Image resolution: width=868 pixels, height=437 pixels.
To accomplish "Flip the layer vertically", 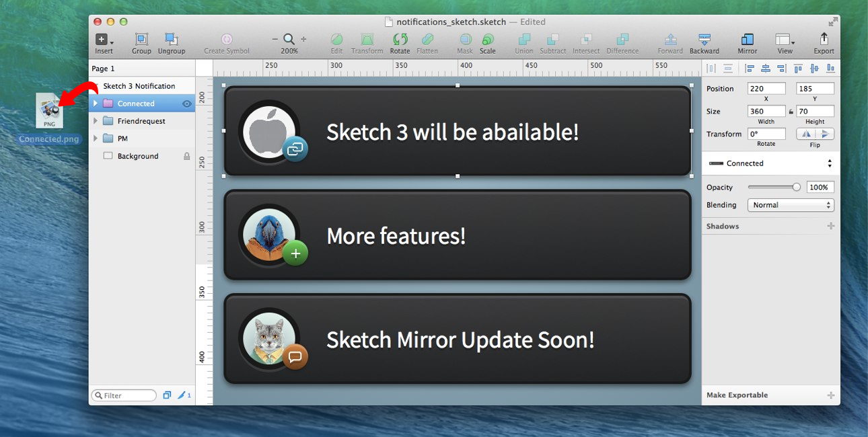I will click(825, 134).
